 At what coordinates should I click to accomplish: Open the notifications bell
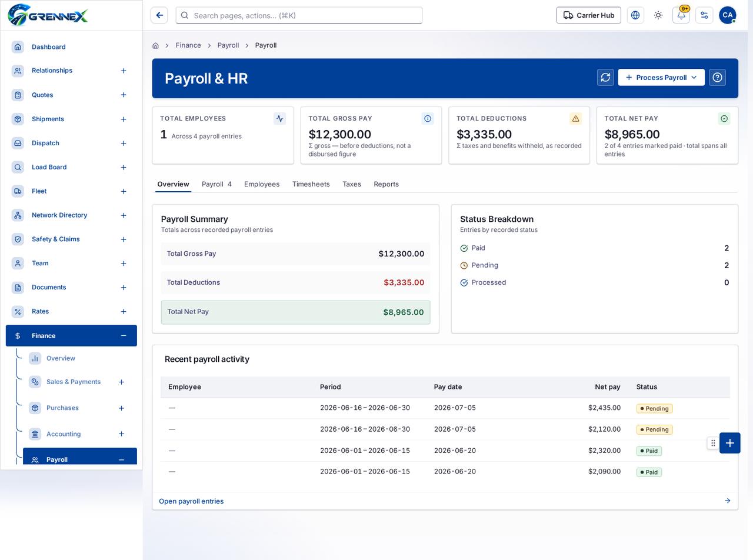point(681,15)
